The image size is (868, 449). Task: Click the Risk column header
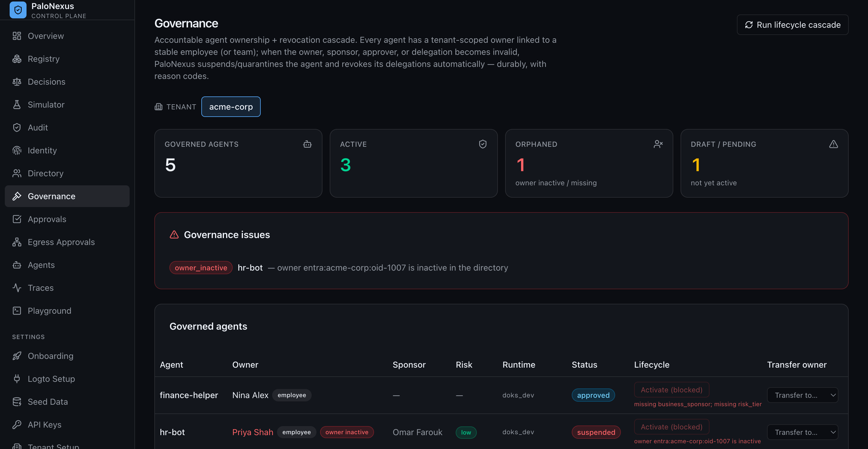[x=464, y=364]
